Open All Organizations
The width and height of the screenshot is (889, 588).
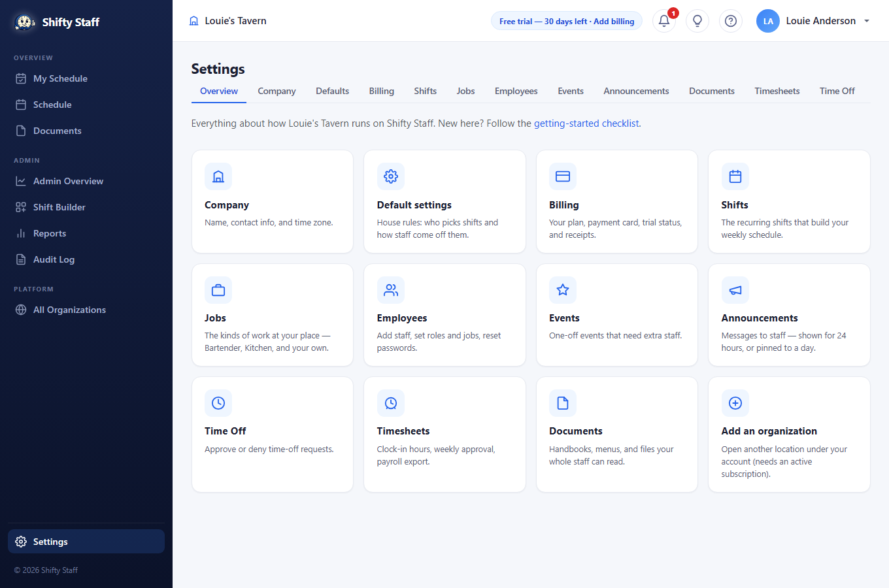[x=86, y=310]
